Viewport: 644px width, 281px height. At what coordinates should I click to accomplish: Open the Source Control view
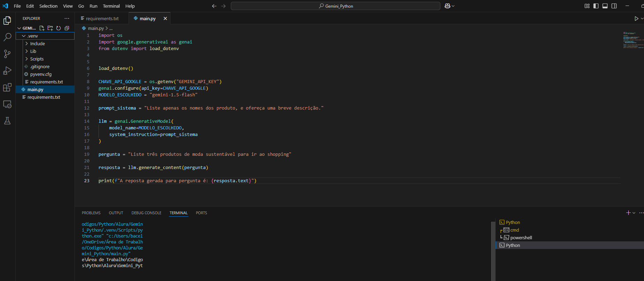pyautogui.click(x=7, y=54)
